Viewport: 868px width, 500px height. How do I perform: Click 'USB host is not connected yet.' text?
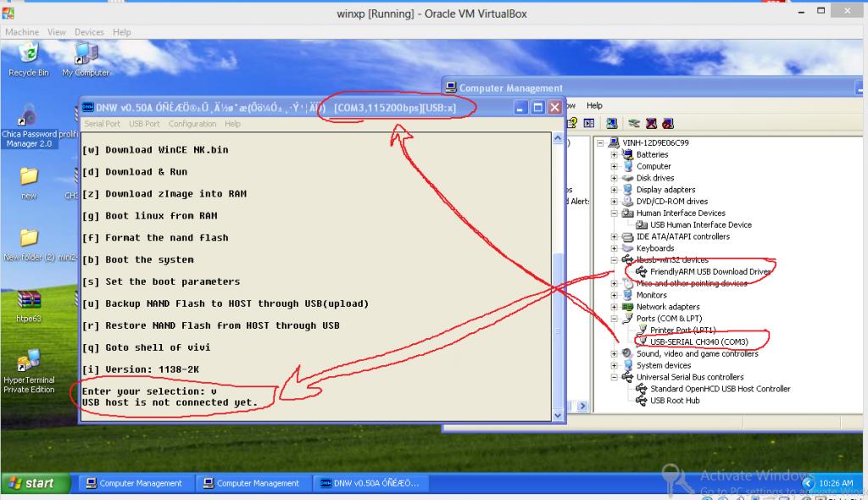coord(170,403)
